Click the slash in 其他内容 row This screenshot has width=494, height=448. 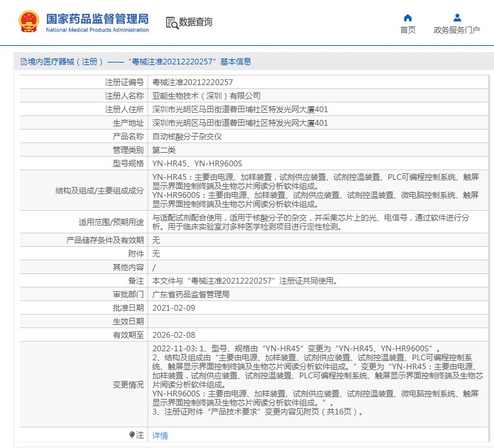point(154,268)
